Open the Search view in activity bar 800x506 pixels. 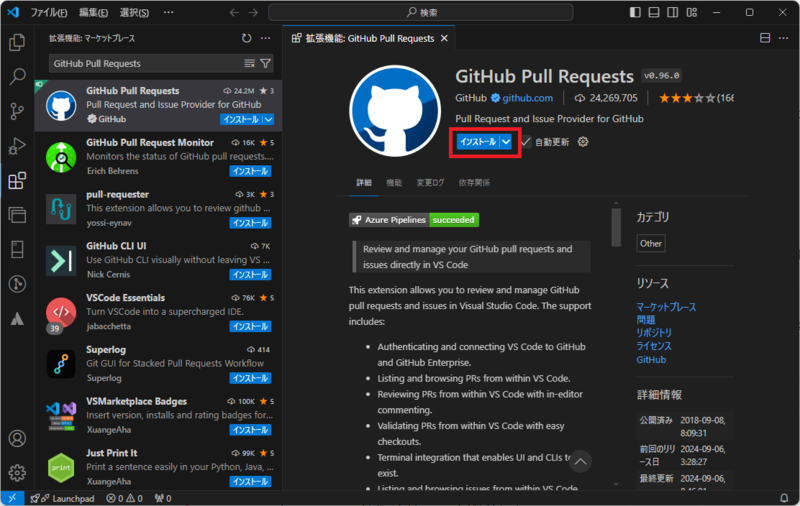tap(17, 77)
